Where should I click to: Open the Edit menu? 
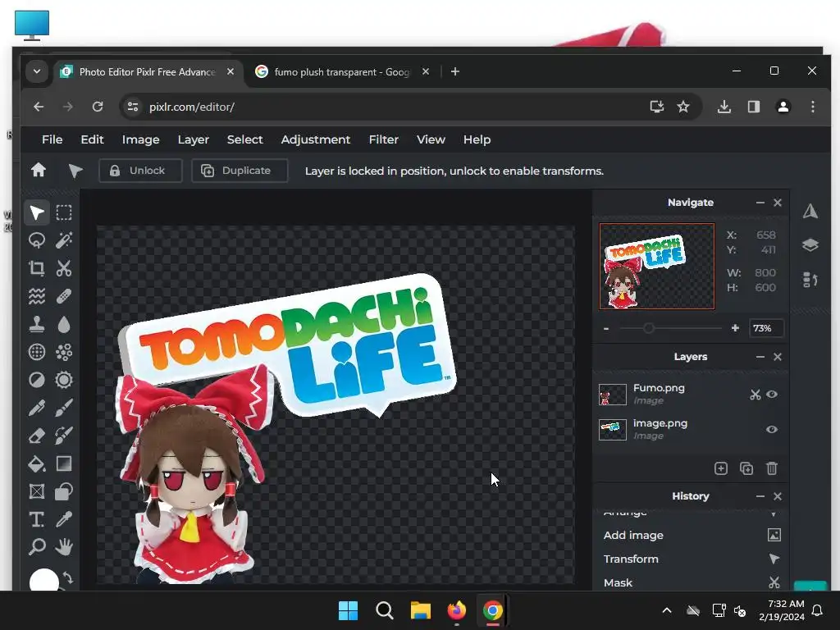(x=92, y=139)
